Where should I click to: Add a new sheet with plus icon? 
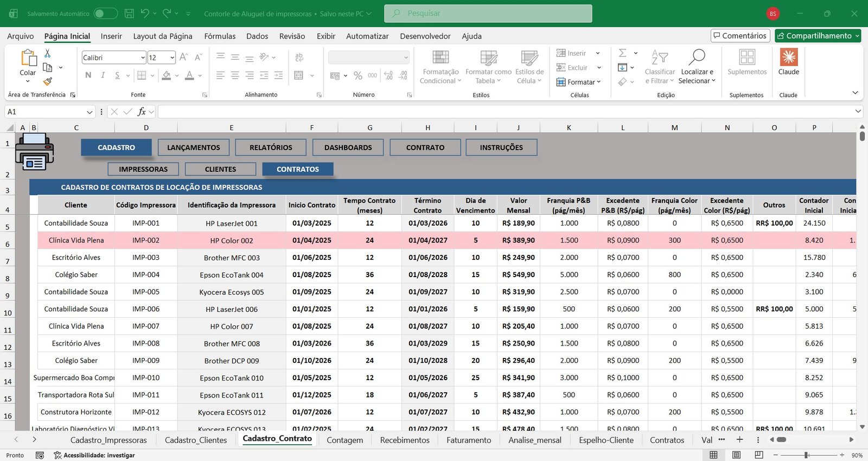(739, 440)
